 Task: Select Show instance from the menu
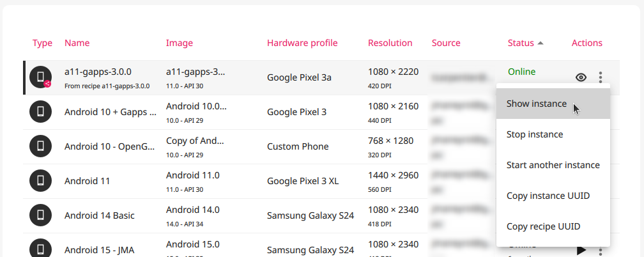(536, 104)
